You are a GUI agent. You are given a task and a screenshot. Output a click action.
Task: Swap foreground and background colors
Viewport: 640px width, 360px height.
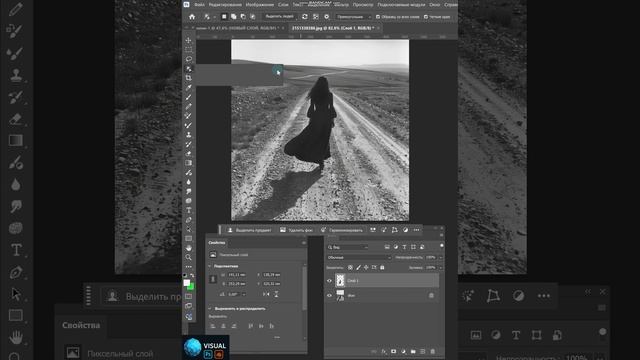(x=192, y=276)
